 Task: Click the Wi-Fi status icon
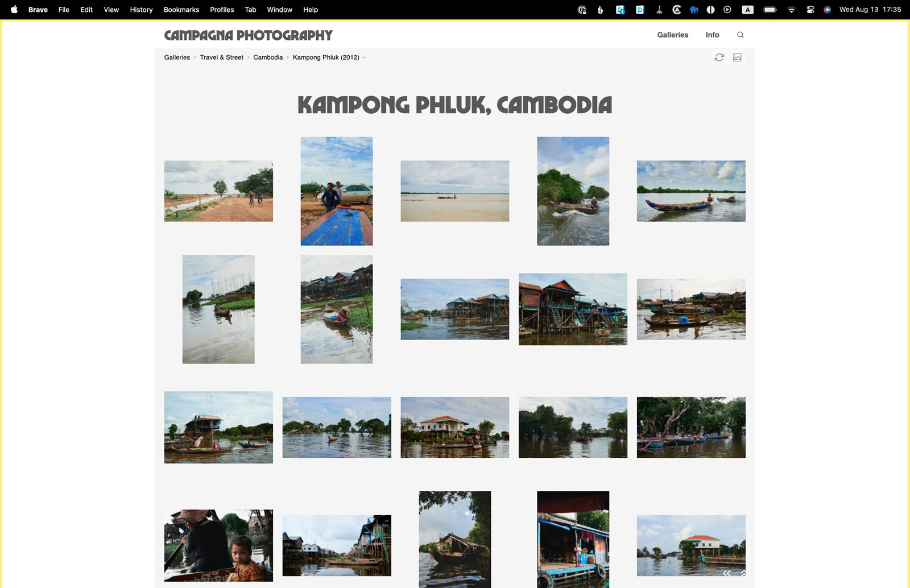click(x=791, y=10)
